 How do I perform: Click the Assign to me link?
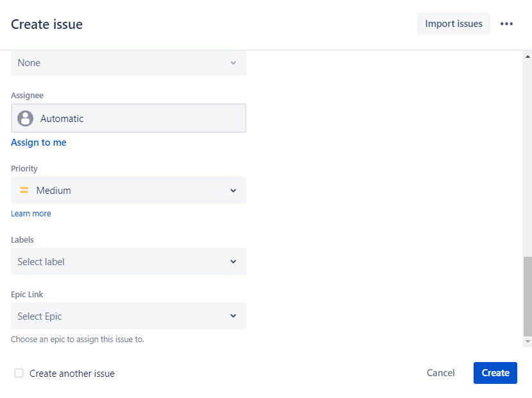(x=39, y=143)
